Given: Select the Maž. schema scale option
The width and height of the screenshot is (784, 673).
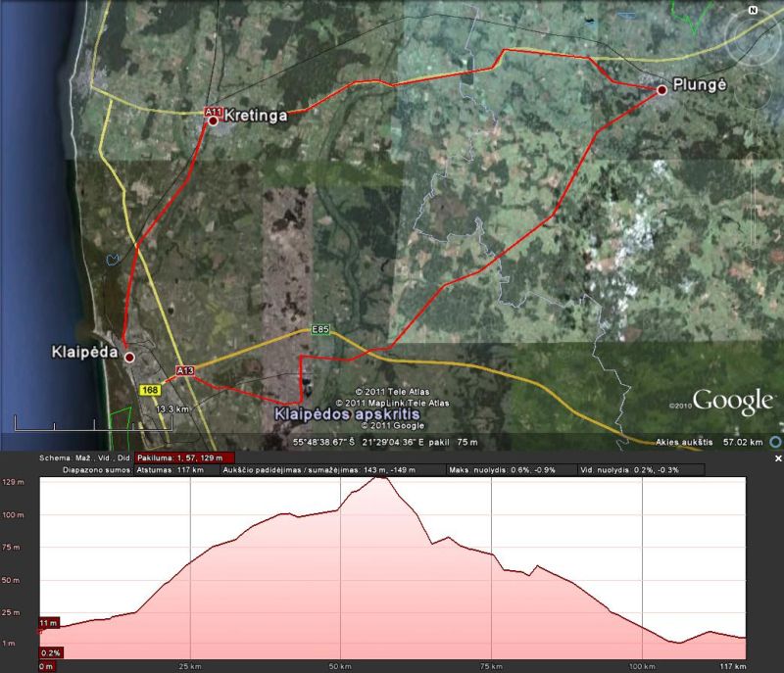Looking at the screenshot, I should (x=81, y=457).
